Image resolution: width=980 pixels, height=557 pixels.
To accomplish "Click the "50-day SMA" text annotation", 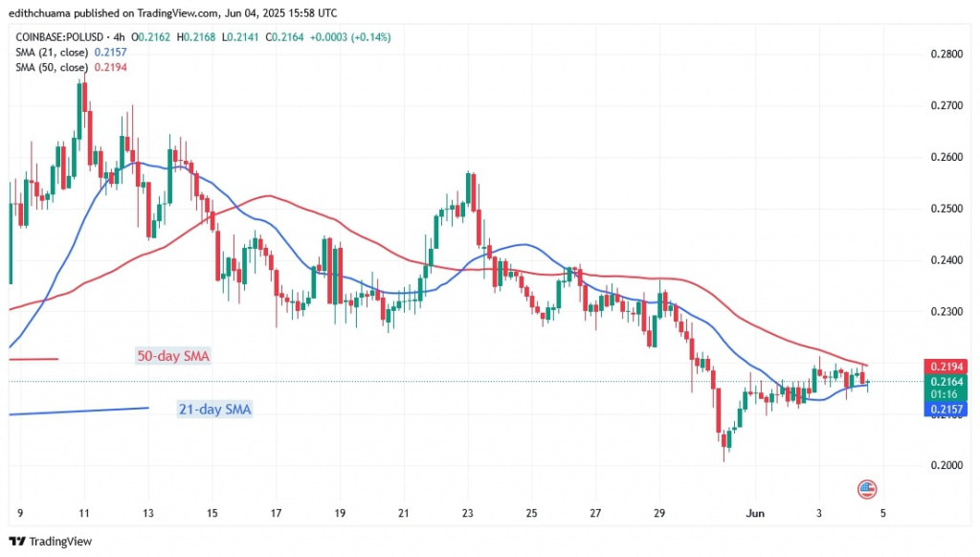I will point(171,356).
